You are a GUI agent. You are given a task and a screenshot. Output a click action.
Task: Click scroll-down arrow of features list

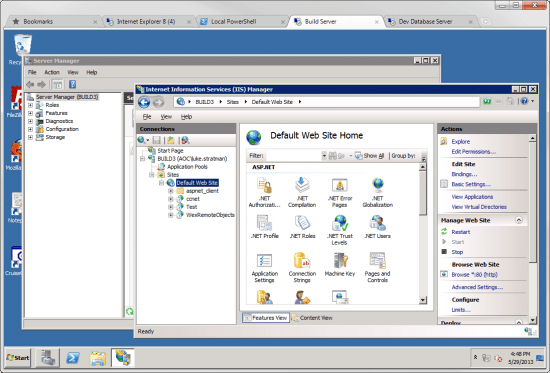tap(423, 300)
